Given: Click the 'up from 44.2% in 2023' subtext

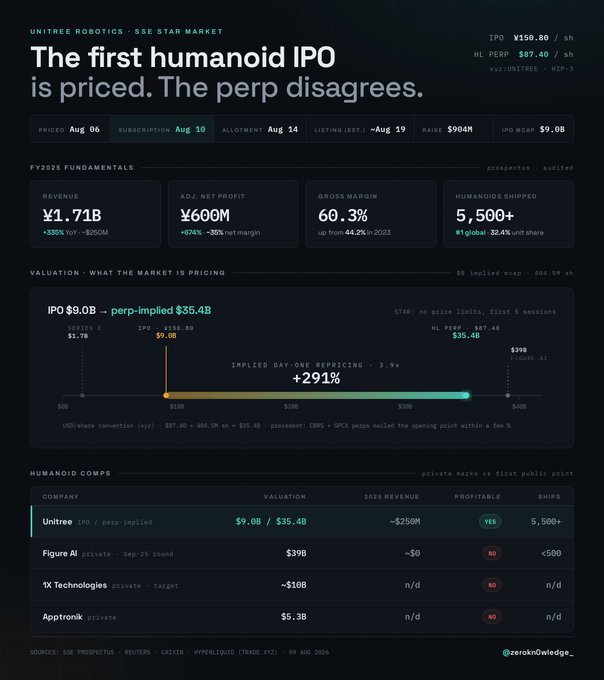Looking at the screenshot, I should pos(354,232).
